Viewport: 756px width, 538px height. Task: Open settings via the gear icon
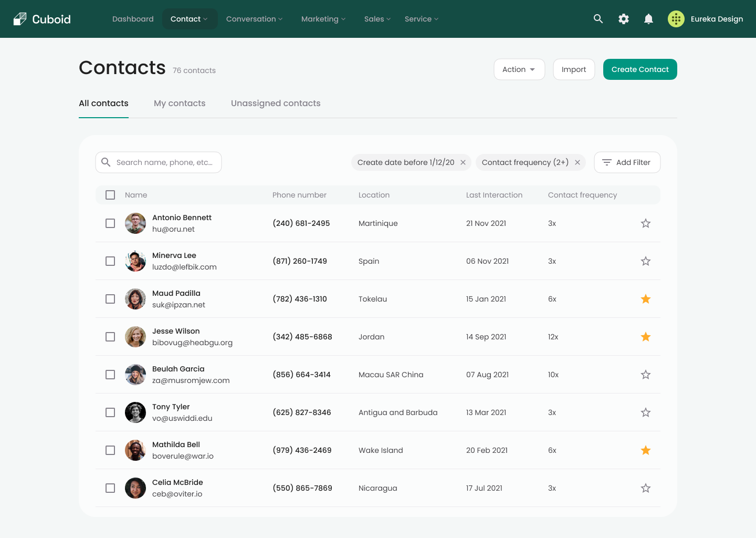point(623,19)
